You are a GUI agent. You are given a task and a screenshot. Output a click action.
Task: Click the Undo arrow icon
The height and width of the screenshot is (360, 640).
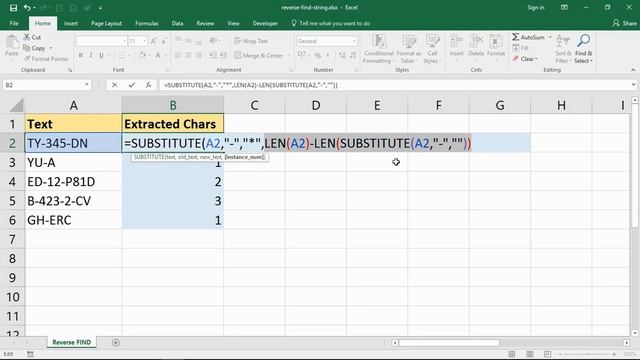pyautogui.click(x=27, y=7)
